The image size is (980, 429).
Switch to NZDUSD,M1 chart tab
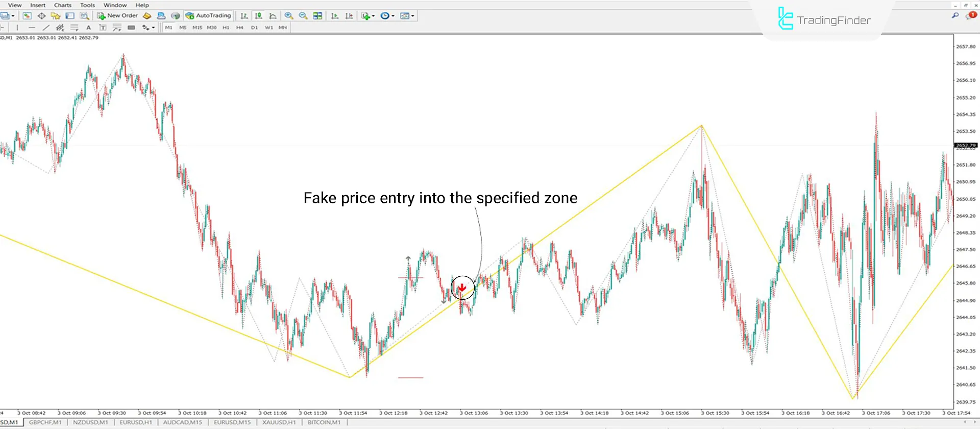[x=90, y=422]
